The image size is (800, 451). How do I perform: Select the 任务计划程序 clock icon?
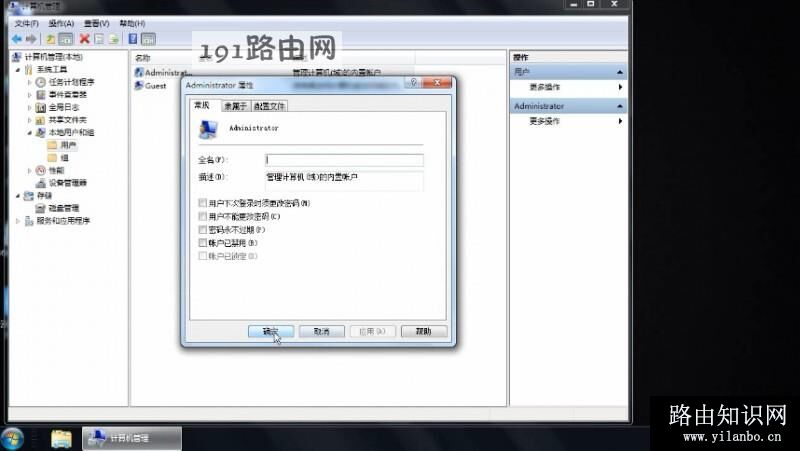pyautogui.click(x=41, y=82)
